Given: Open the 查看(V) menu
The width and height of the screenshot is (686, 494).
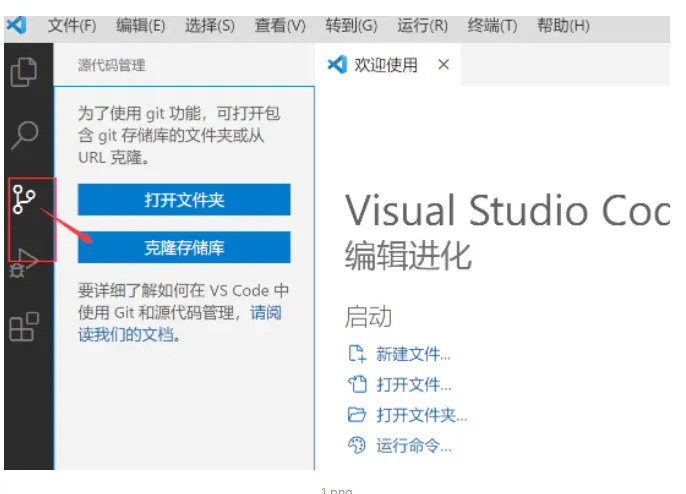Looking at the screenshot, I should [x=280, y=25].
